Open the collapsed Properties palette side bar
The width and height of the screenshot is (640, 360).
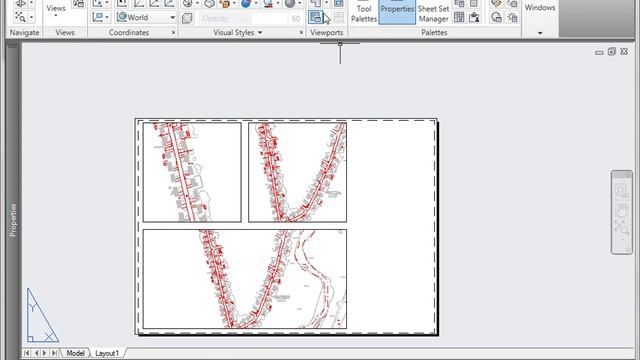pyautogui.click(x=13, y=220)
